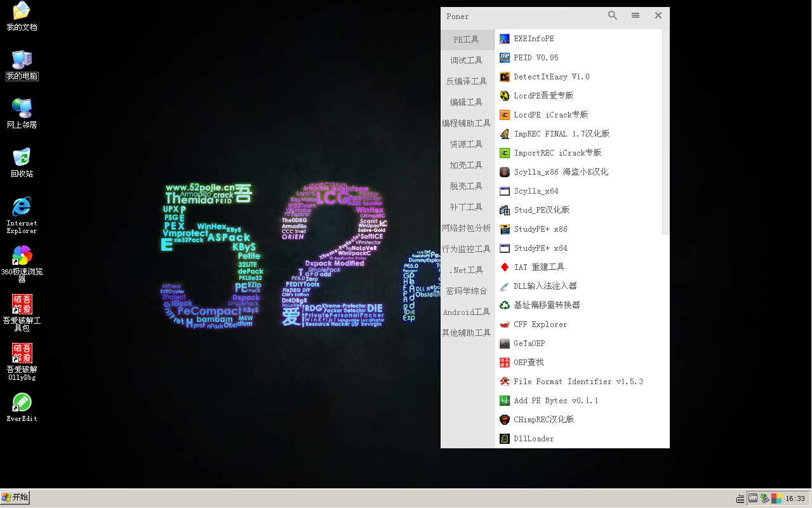Select the Internet Explorer desktop shortcut
812x508 pixels.
click(x=22, y=215)
